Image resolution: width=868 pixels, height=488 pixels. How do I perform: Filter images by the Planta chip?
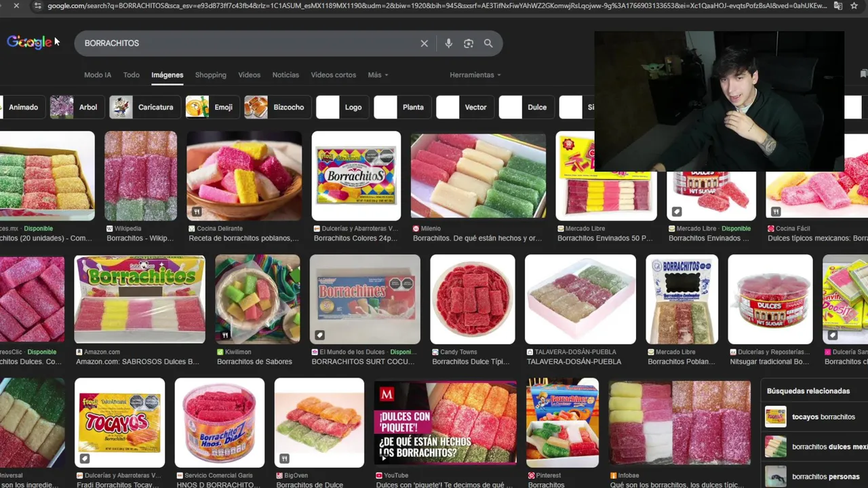coord(402,107)
